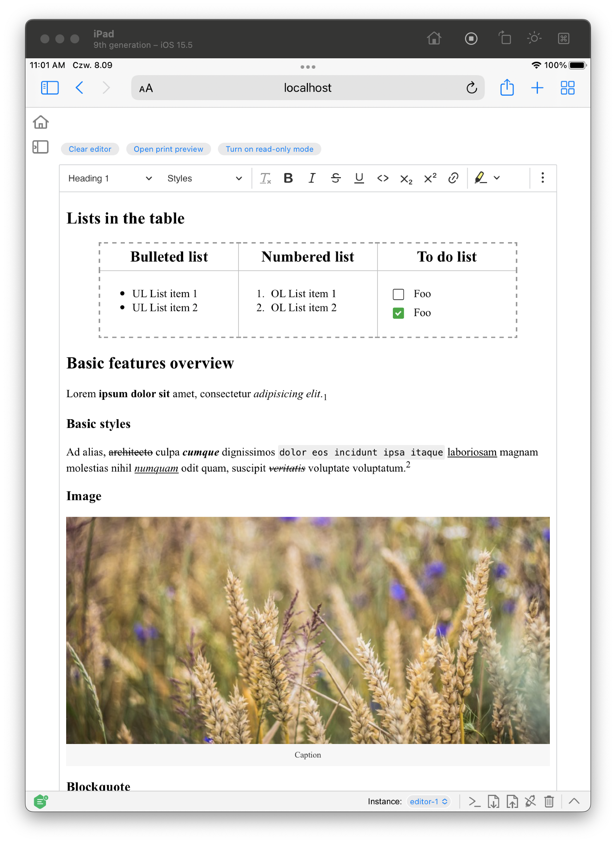Toggle inline code formatting
Screen dimensions: 616x843
click(383, 178)
